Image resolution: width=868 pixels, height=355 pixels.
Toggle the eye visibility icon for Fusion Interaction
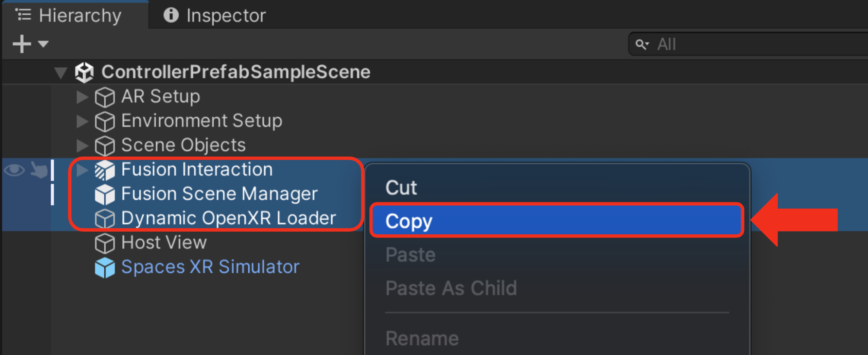click(x=14, y=170)
